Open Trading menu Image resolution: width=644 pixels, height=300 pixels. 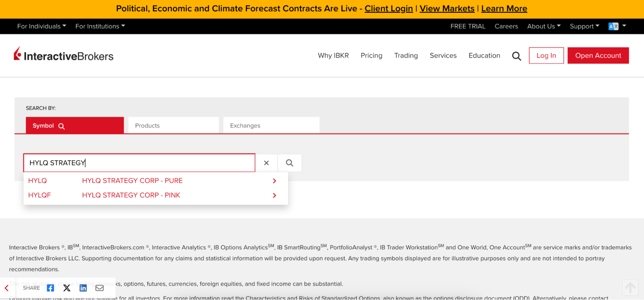pos(406,55)
